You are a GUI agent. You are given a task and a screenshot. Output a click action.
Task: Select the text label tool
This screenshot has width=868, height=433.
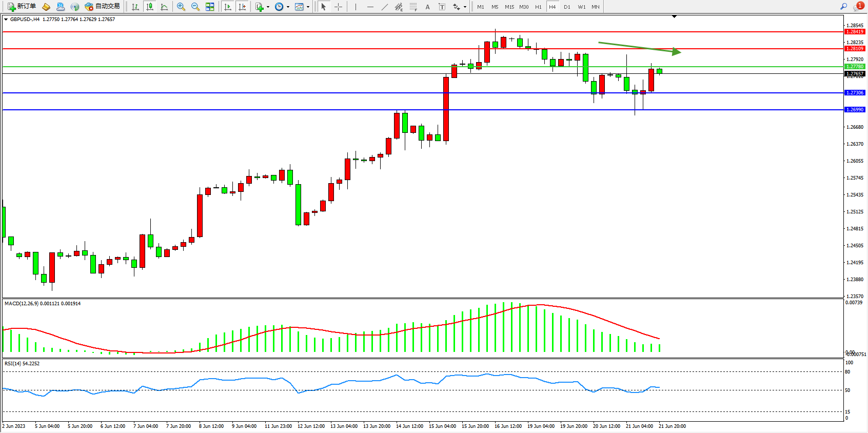tap(442, 7)
